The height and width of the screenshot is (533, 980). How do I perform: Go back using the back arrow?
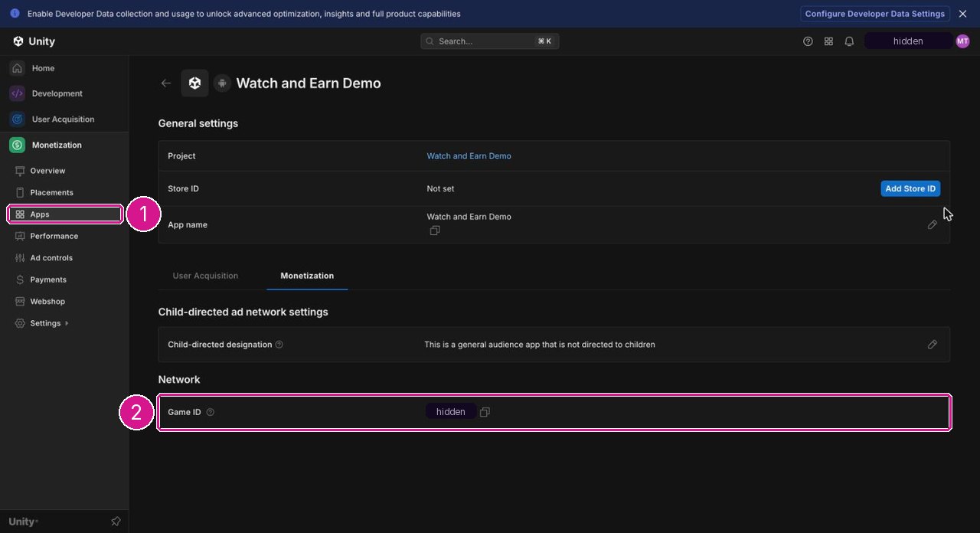[166, 83]
